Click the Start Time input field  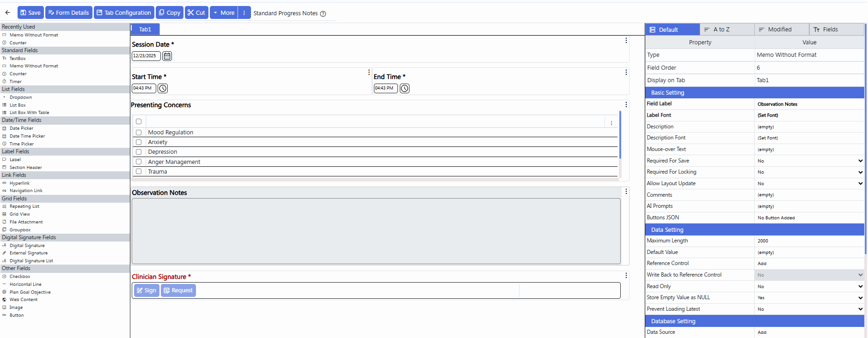pos(144,88)
